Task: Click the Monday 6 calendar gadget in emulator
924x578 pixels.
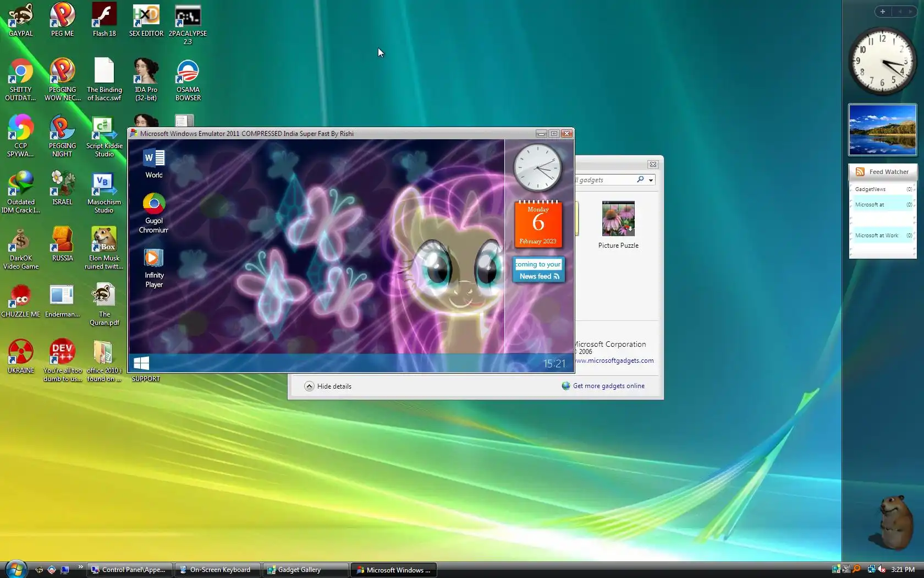Action: [x=538, y=224]
